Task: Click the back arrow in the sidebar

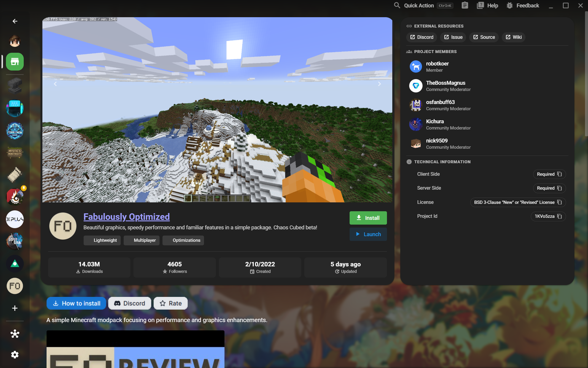Action: (15, 21)
